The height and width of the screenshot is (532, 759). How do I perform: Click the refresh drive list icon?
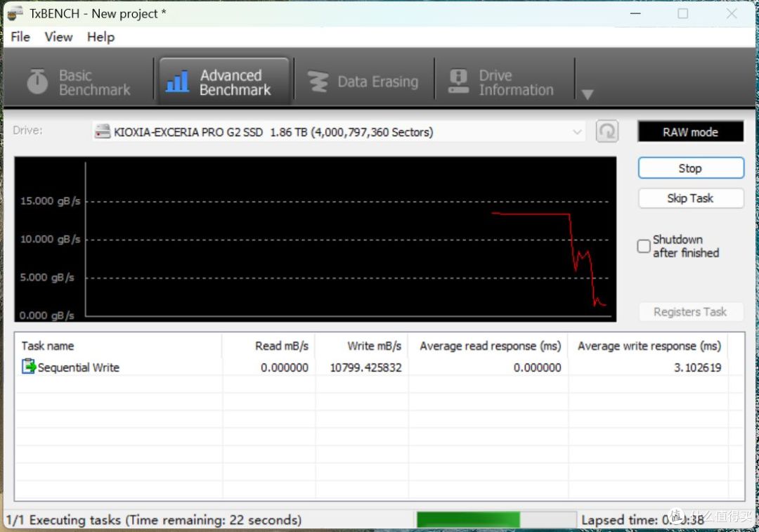[607, 131]
